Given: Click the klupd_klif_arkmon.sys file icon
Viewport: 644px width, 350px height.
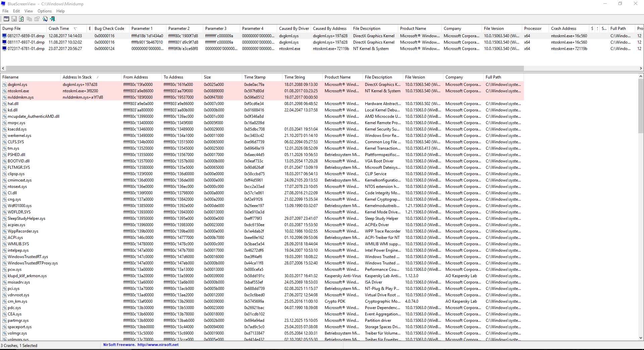Looking at the screenshot, I should (5, 276).
